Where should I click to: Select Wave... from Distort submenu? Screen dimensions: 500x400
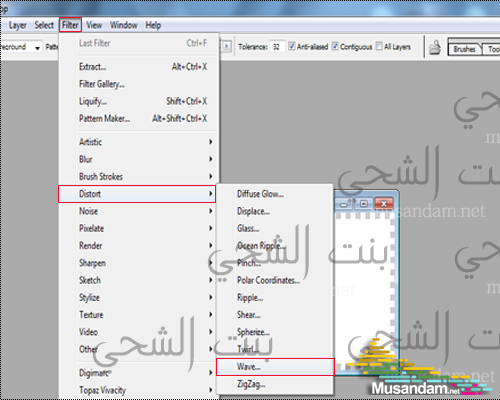[275, 367]
